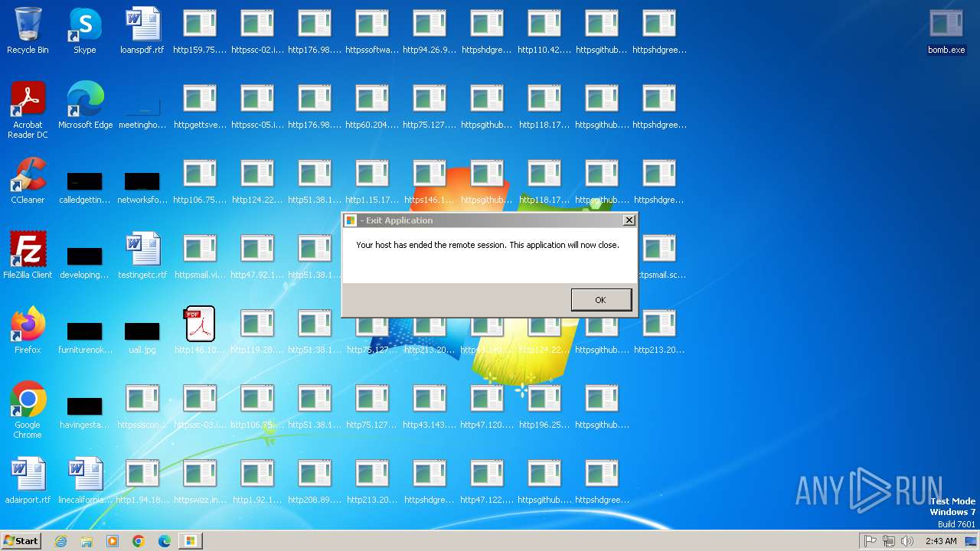Select the httpssc-05.i... file icon
This screenshot has height=551, width=980.
(257, 106)
